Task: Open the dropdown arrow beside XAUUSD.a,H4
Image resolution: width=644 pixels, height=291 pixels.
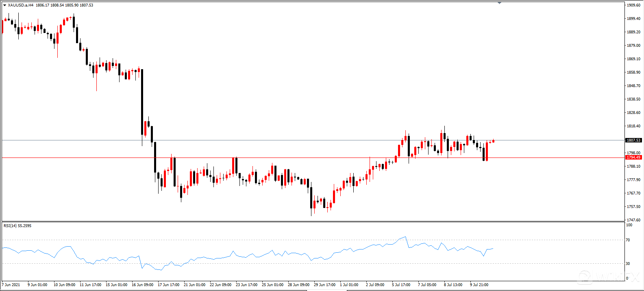Action: pos(4,5)
